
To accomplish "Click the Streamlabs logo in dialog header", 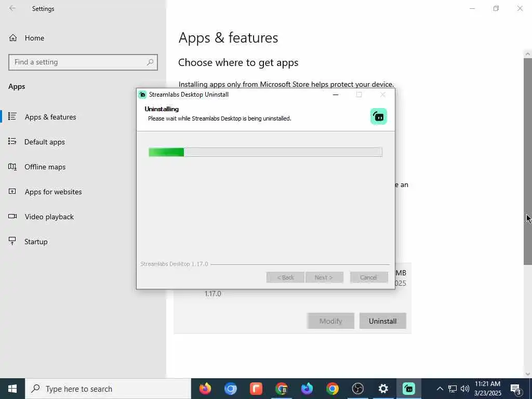I will [379, 116].
